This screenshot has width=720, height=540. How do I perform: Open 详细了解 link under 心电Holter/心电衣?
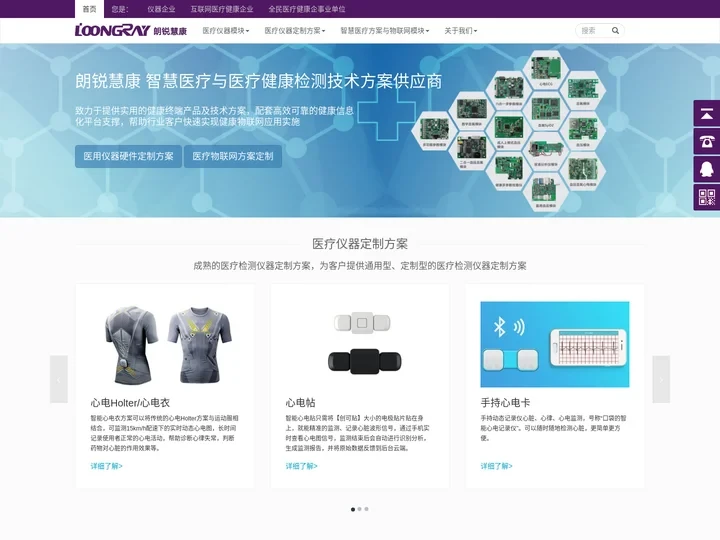pos(107,466)
